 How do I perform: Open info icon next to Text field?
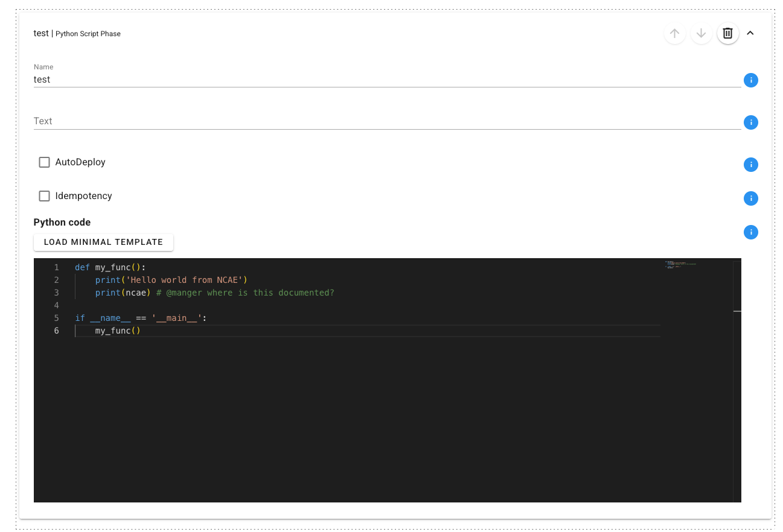pos(750,122)
